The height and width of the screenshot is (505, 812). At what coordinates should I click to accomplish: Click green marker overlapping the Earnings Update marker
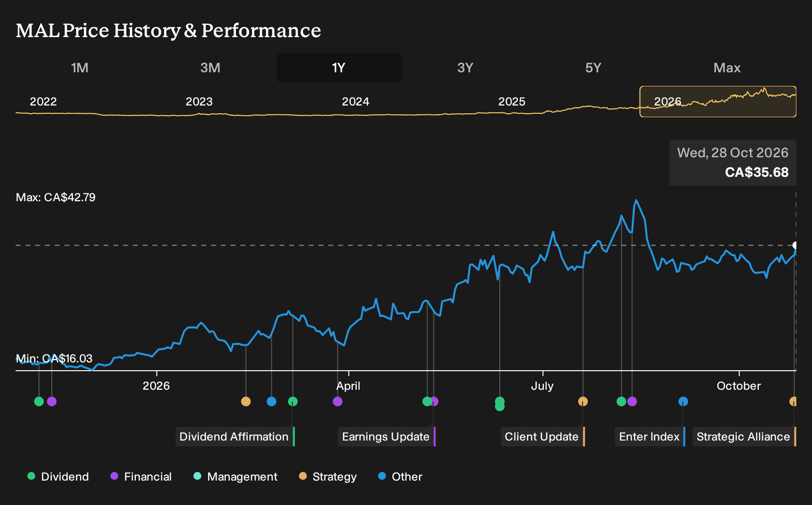[427, 401]
